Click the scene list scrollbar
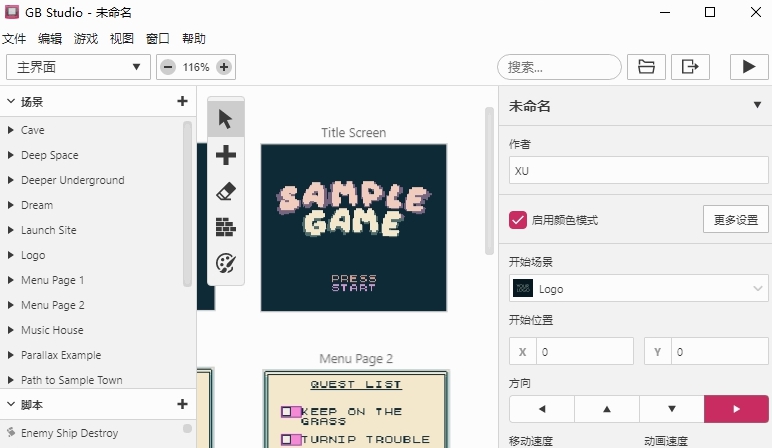The height and width of the screenshot is (448, 772). (187, 204)
